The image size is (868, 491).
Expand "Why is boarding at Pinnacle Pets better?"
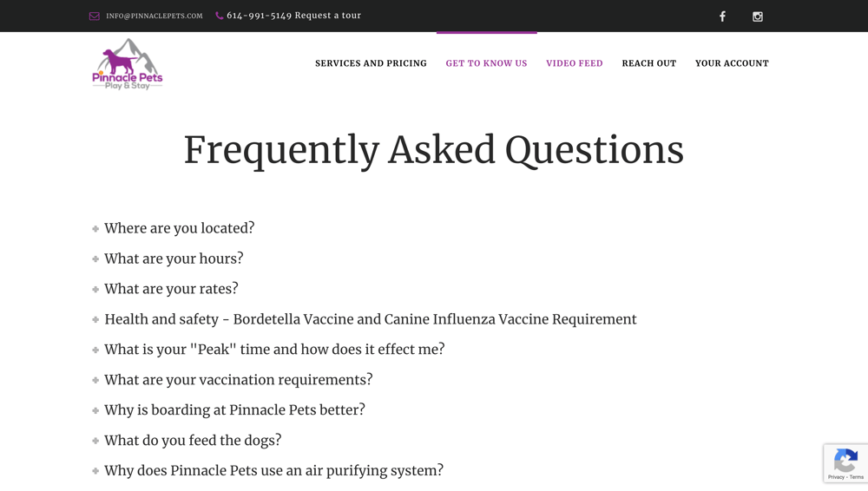pyautogui.click(x=234, y=410)
